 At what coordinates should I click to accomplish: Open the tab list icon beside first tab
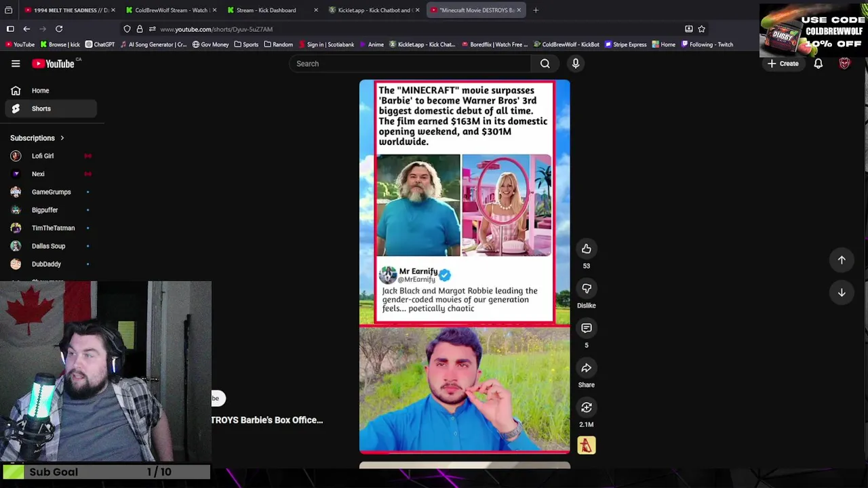[9, 10]
